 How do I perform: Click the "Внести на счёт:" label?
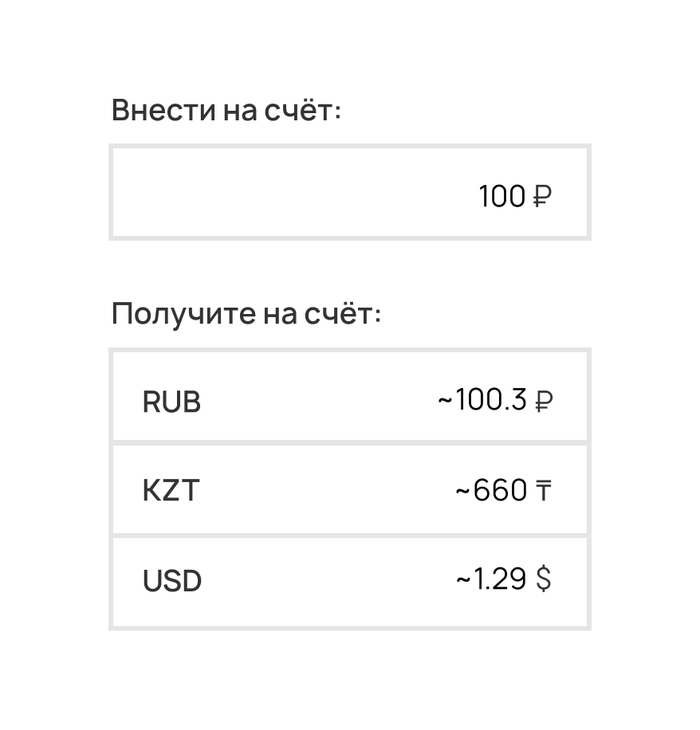(226, 110)
